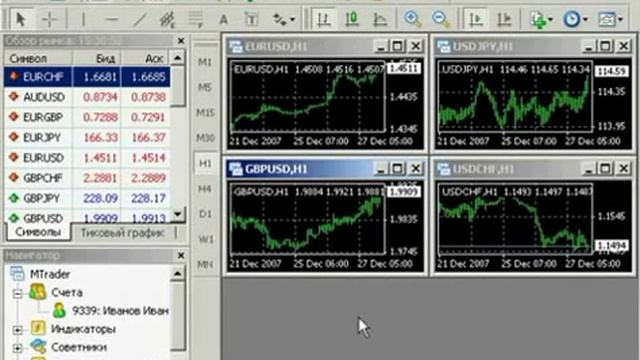The width and height of the screenshot is (640, 360).
Task: Select the trendline drawing tool
Action: click(x=140, y=19)
